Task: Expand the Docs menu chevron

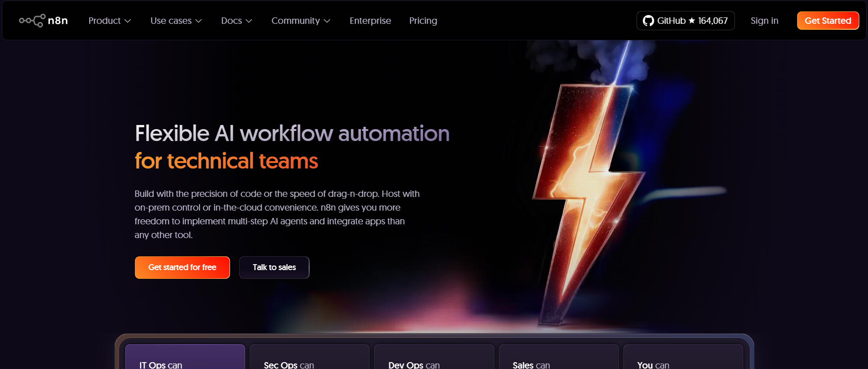Action: 249,21
